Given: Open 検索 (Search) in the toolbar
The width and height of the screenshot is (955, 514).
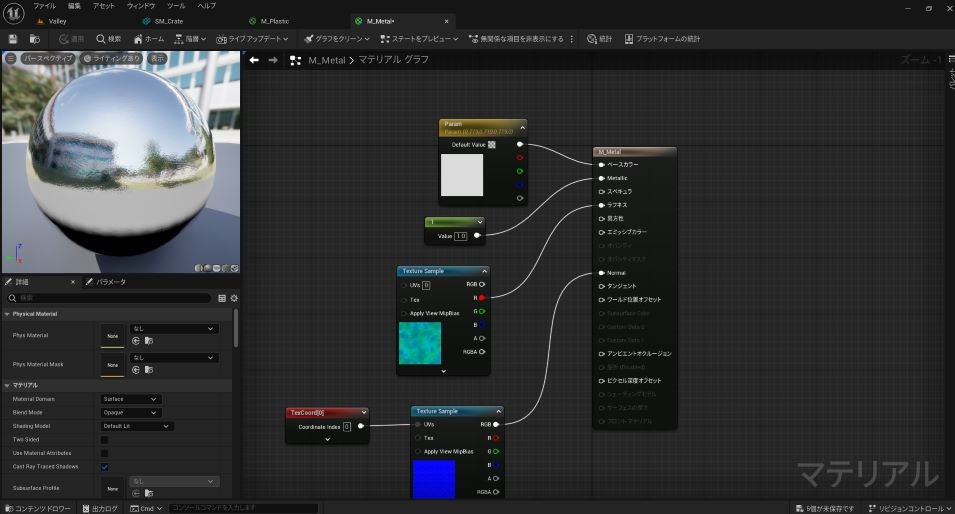Looking at the screenshot, I should pyautogui.click(x=108, y=39).
